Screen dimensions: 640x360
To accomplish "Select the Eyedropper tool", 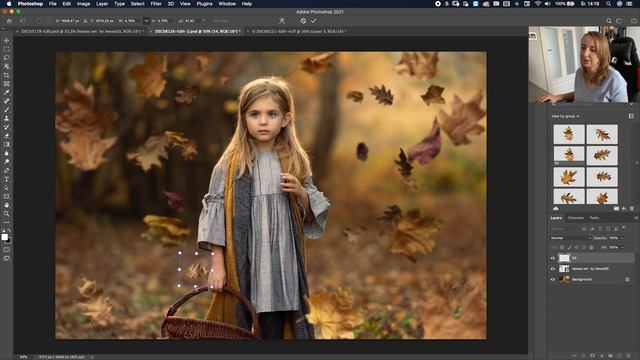I will (7, 92).
